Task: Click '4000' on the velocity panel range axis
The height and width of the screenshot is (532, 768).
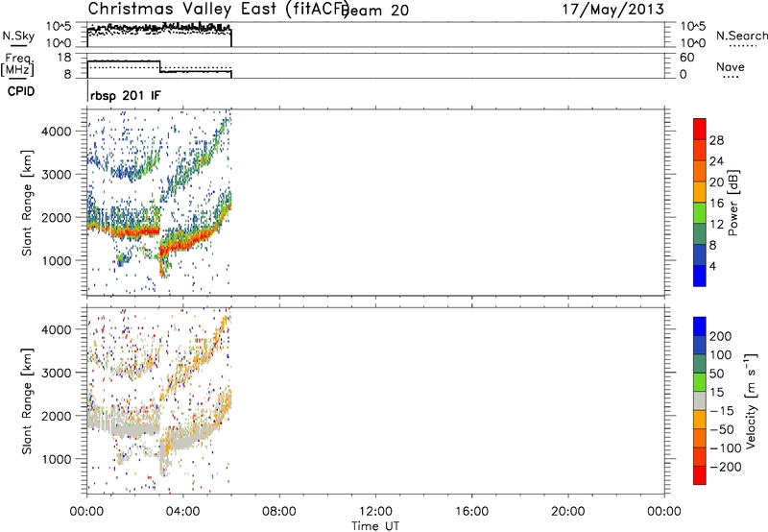Action: (57, 329)
